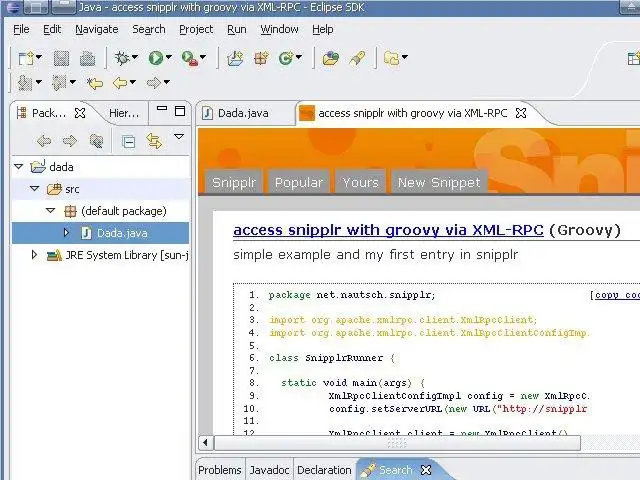The height and width of the screenshot is (480, 640).
Task: Open the Help menu
Action: [323, 29]
